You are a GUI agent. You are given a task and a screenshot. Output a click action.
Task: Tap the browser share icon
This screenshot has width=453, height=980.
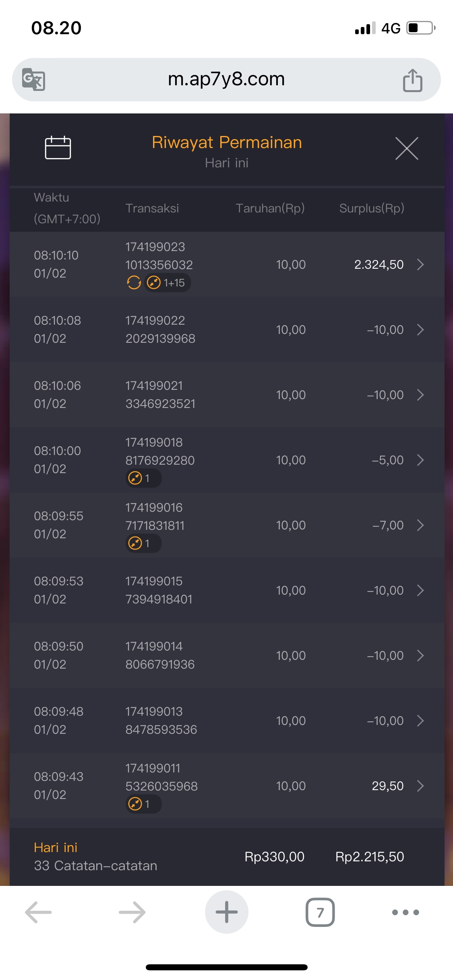[x=412, y=80]
